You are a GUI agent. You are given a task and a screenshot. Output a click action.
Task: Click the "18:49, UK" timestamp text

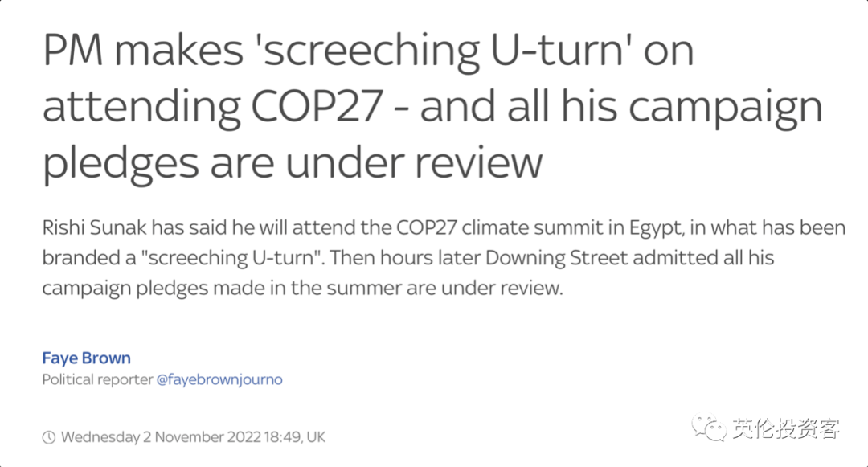[x=294, y=437]
